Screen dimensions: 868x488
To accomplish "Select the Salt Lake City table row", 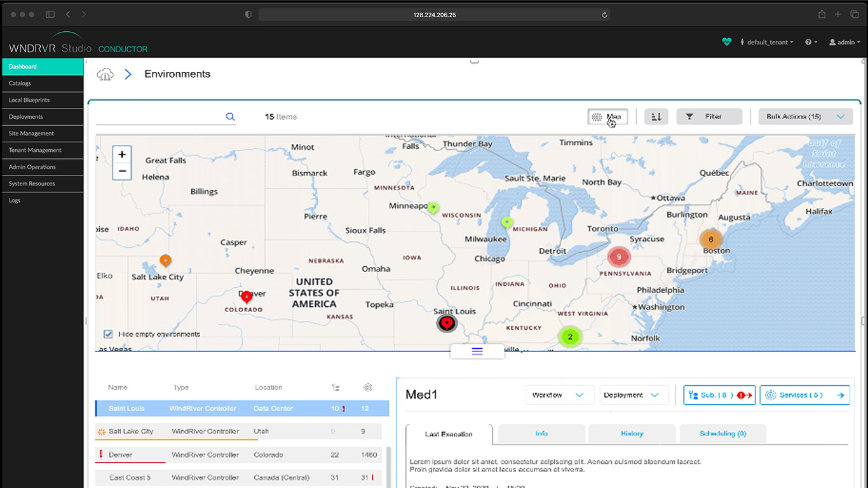I will [x=239, y=431].
